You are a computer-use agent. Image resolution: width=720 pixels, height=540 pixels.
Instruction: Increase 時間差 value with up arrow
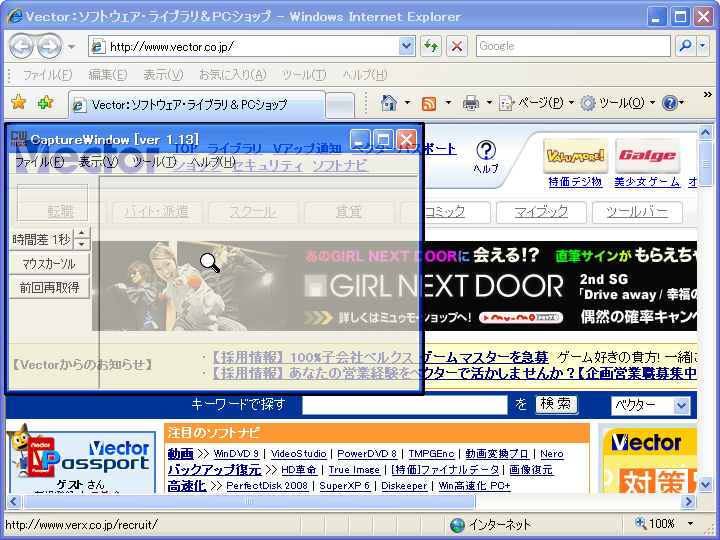pyautogui.click(x=82, y=233)
